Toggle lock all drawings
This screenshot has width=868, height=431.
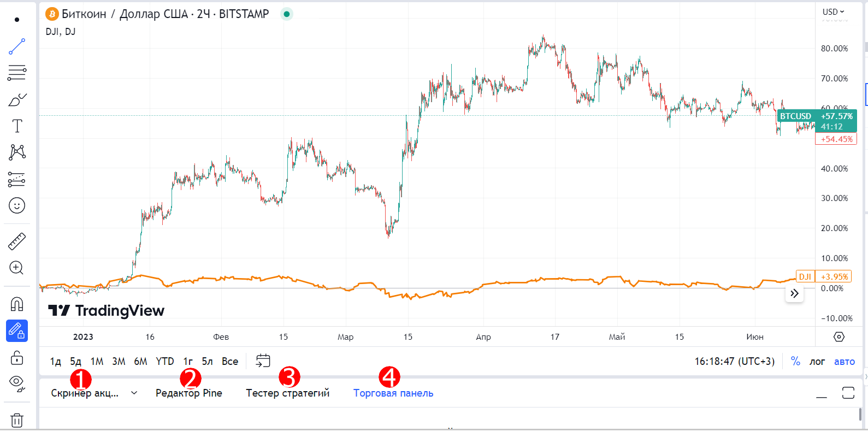tap(17, 358)
